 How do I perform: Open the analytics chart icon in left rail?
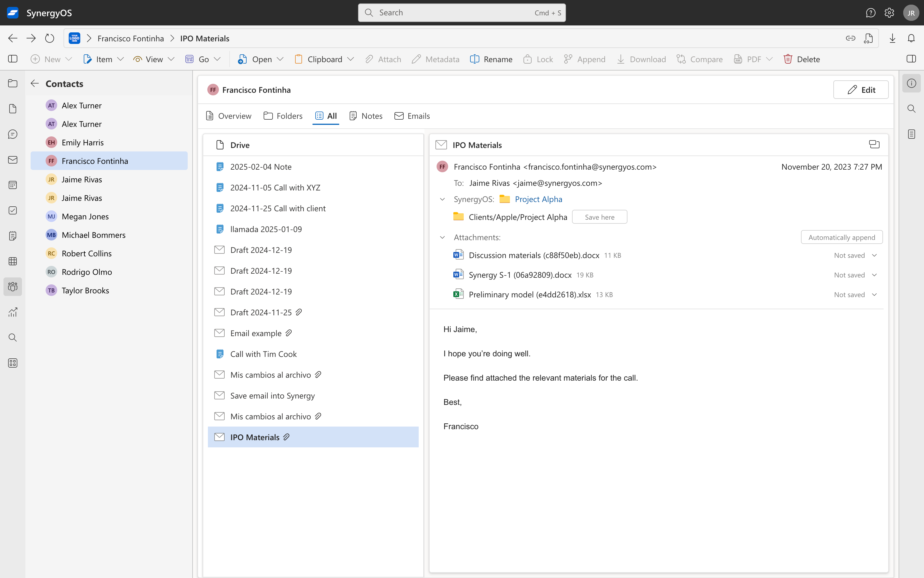(x=13, y=312)
